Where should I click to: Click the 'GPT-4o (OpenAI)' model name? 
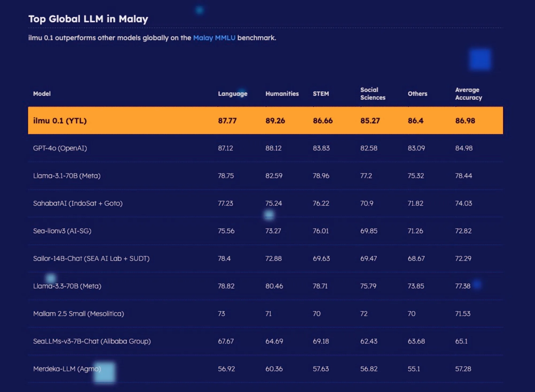pyautogui.click(x=60, y=148)
